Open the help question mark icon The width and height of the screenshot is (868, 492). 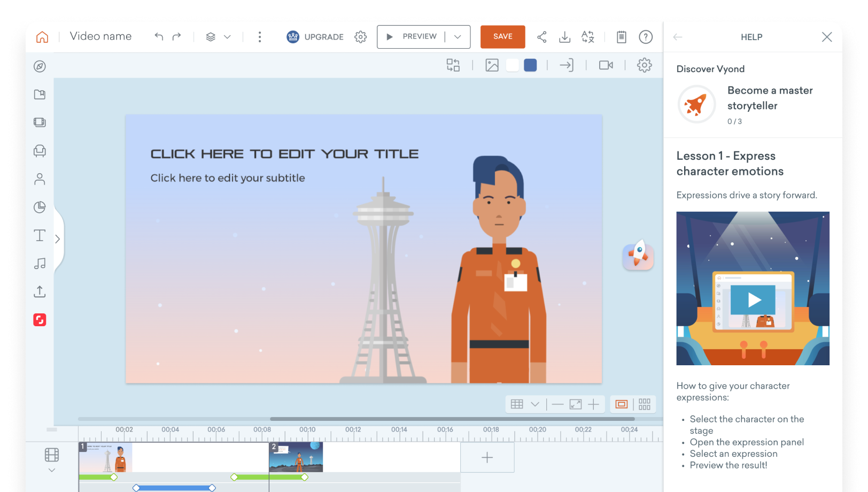coord(646,37)
